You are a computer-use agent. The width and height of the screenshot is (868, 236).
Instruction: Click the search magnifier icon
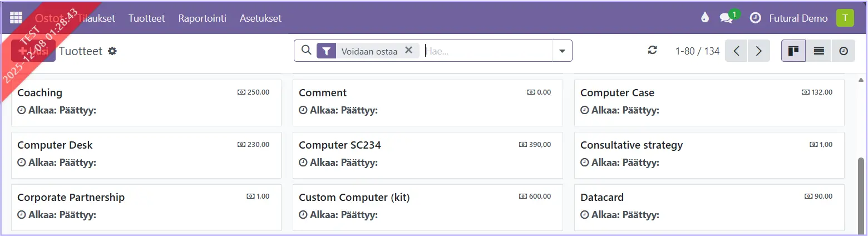tap(305, 51)
